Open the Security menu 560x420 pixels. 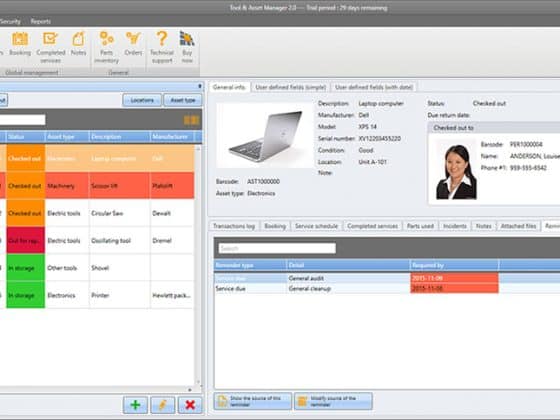[10, 21]
